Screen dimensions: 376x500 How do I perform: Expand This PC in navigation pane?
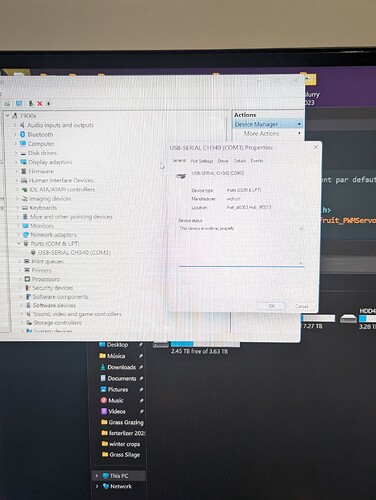tap(97, 476)
